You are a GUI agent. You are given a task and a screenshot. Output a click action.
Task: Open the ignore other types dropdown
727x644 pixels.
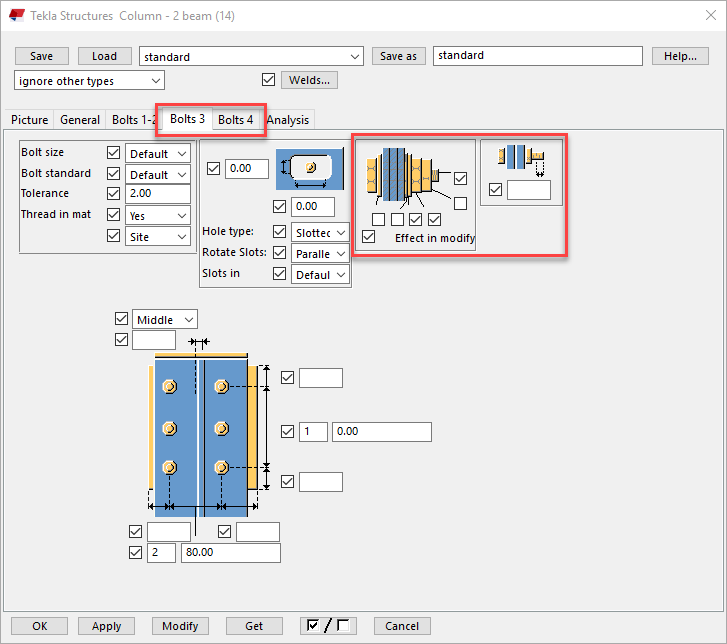(90, 81)
